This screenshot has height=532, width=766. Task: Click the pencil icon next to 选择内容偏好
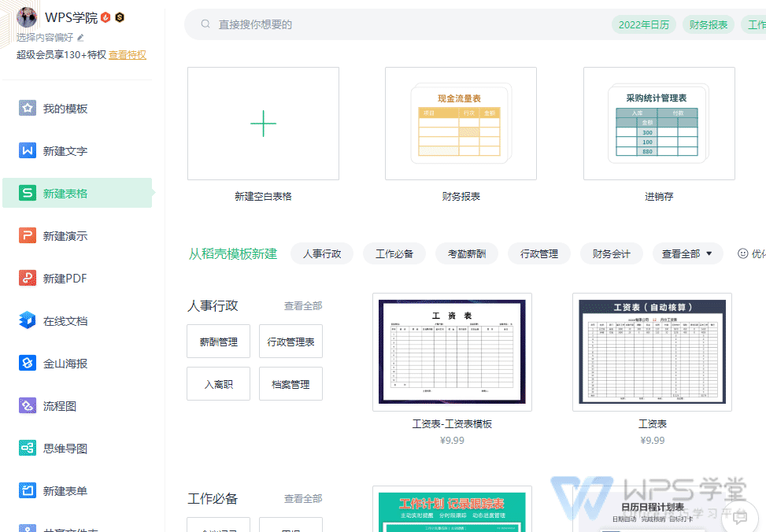click(x=80, y=38)
